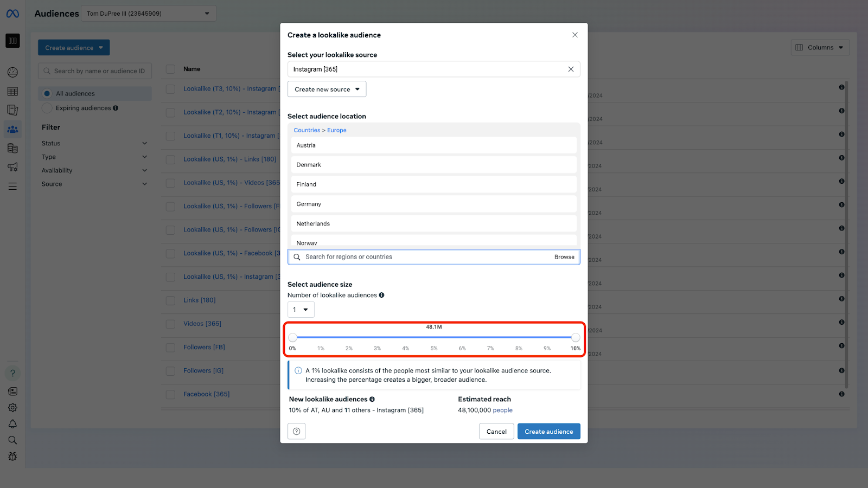This screenshot has width=868, height=488.
Task: Check the Facebook [365] row checkbox
Action: pos(170,394)
